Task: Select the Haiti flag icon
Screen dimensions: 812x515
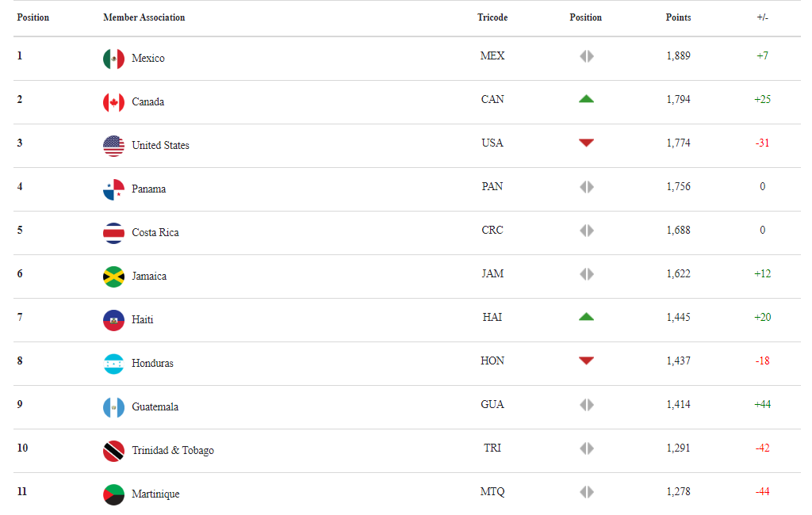Action: 113,320
